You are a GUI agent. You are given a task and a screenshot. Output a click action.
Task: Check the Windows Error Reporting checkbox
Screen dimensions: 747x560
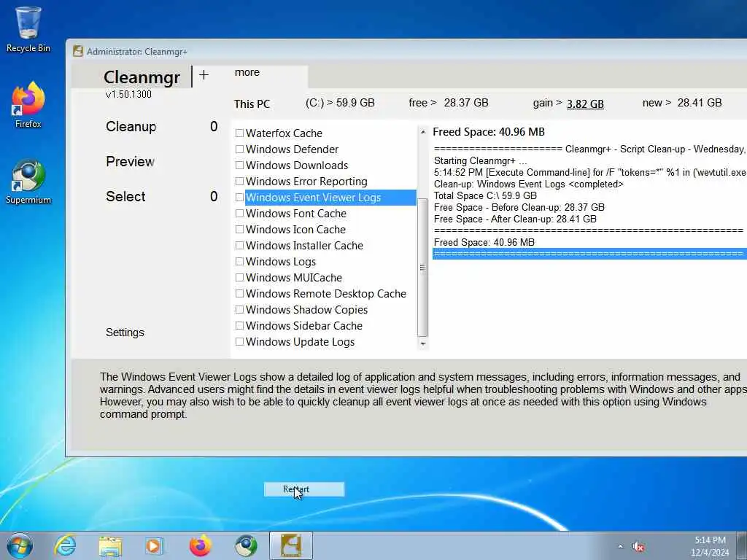(x=239, y=182)
